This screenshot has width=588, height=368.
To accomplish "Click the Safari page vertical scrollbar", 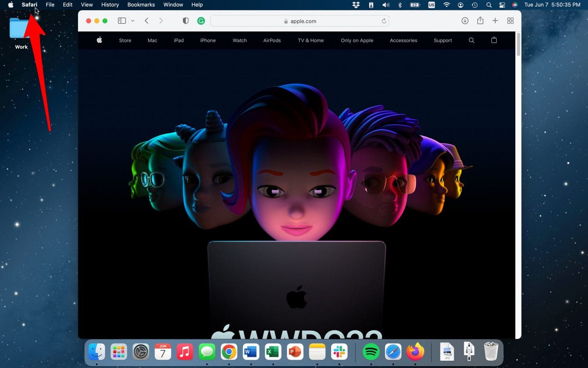I will click(519, 44).
